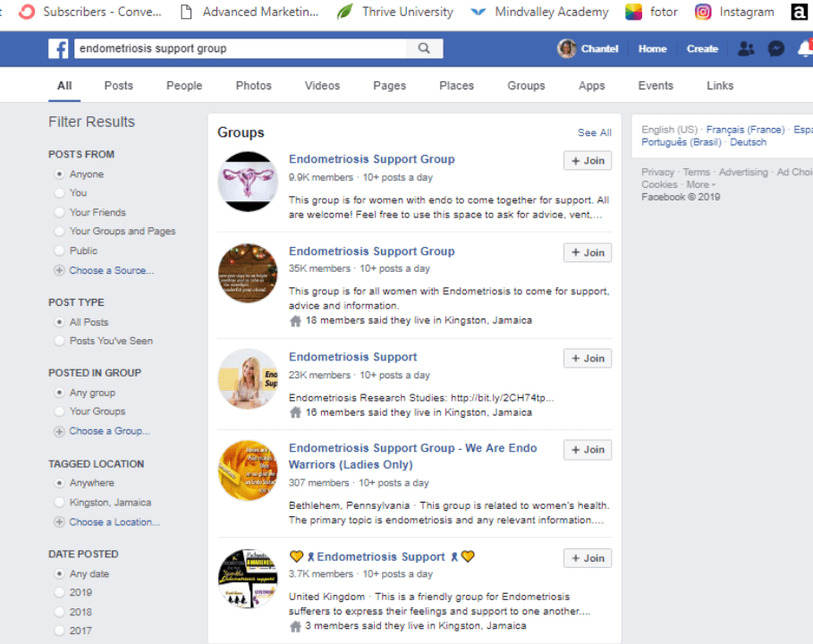Click 'See All' groups link

[595, 132]
